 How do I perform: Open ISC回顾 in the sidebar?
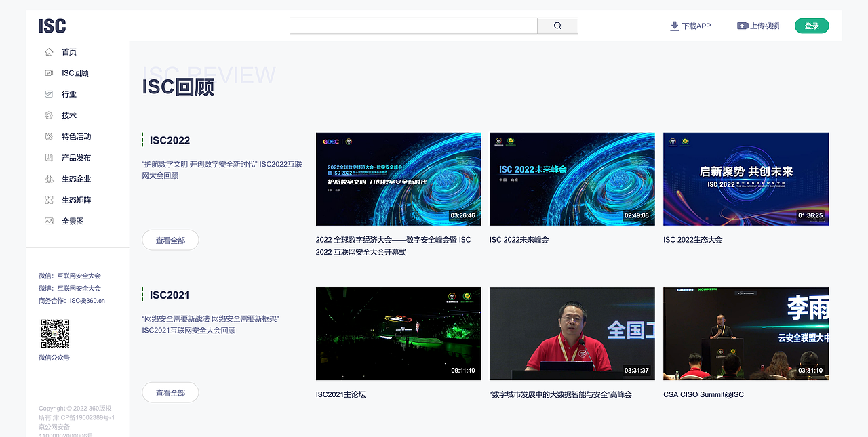click(75, 72)
